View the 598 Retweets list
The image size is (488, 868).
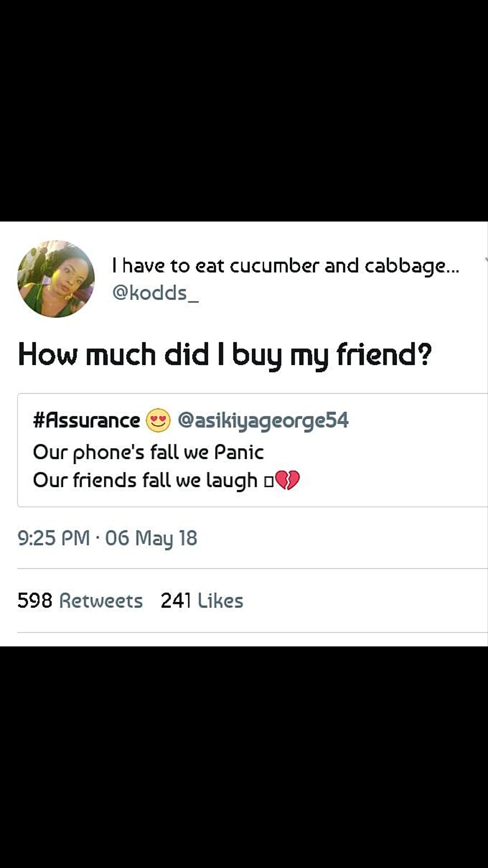pyautogui.click(x=80, y=600)
